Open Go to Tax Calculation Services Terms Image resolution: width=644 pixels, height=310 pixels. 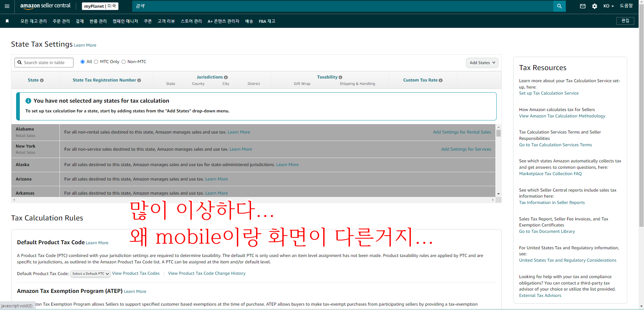click(555, 145)
